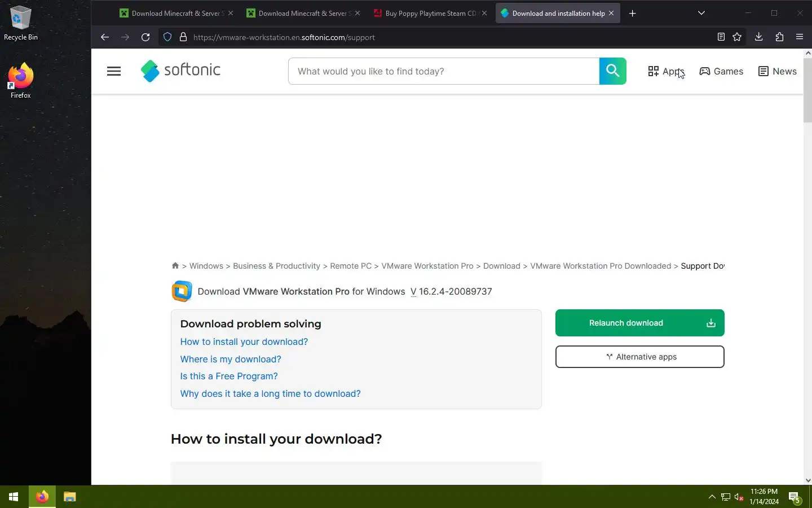Close the Download and installation help tab
Viewport: 812px width, 508px height.
pos(611,13)
